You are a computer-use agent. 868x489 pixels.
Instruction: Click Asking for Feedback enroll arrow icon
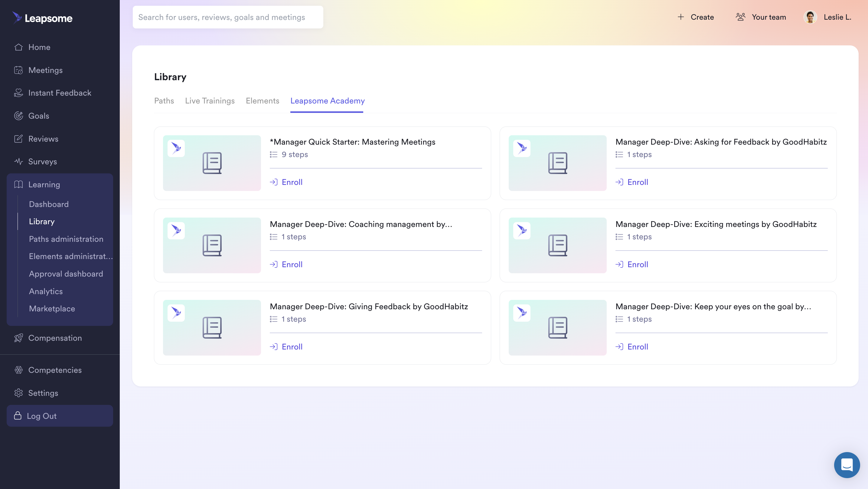tap(619, 182)
